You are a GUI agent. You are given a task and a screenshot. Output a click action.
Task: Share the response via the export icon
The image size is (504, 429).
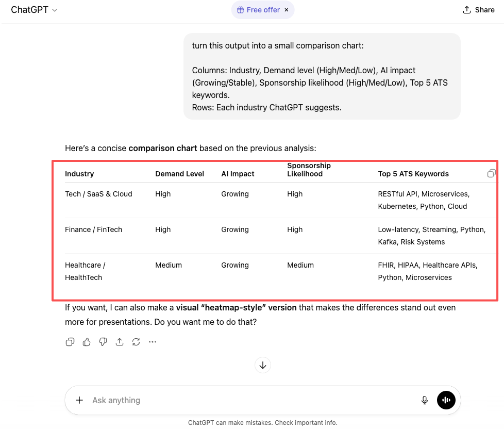pyautogui.click(x=120, y=342)
